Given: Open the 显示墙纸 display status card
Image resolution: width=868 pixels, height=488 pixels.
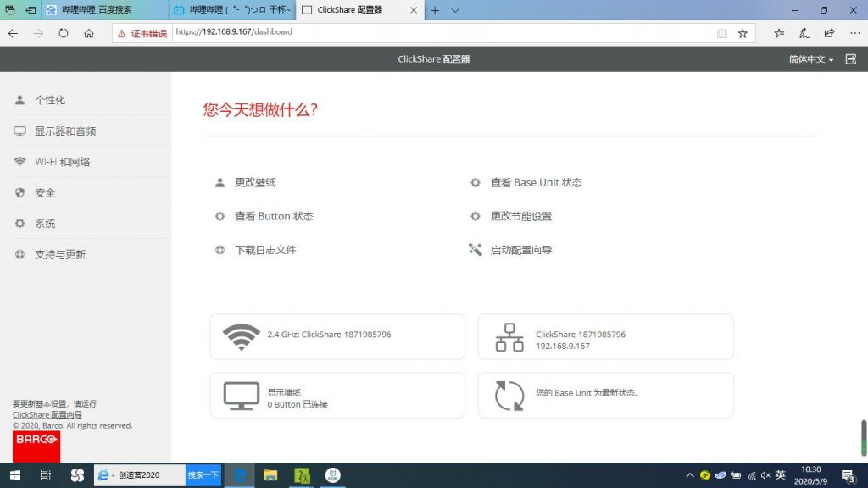Looking at the screenshot, I should (337, 395).
